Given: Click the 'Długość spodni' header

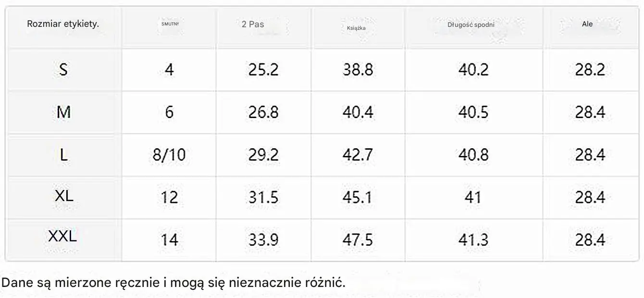Looking at the screenshot, I should 471,24.
